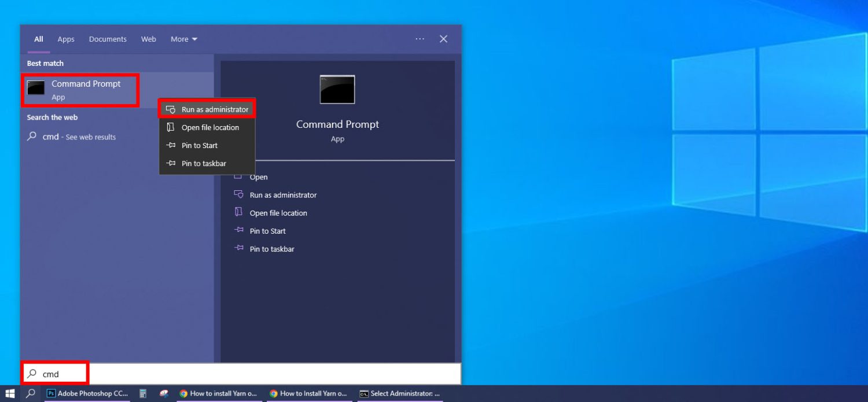Switch to the 'How to install Yarn' Chrome window
This screenshot has width=868, height=402.
pos(219,393)
